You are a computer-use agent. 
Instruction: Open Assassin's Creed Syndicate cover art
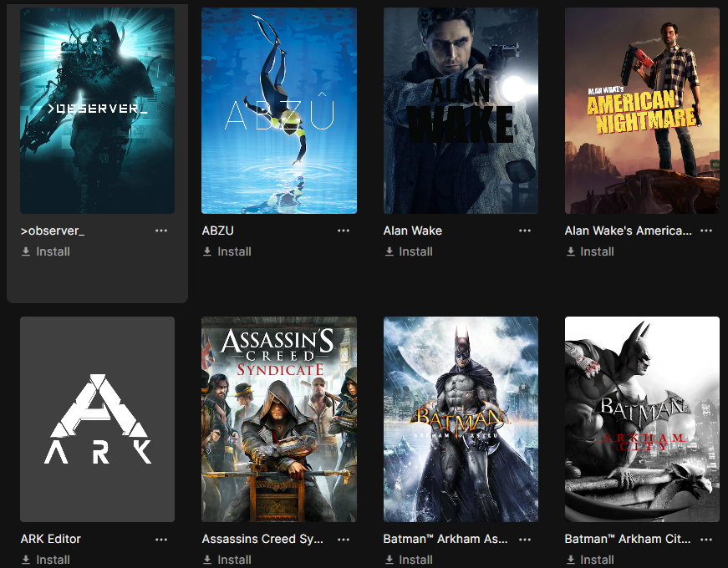coord(279,419)
